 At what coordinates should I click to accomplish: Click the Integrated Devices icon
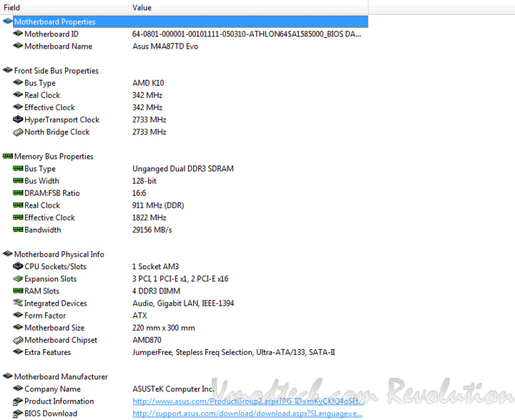(18, 303)
